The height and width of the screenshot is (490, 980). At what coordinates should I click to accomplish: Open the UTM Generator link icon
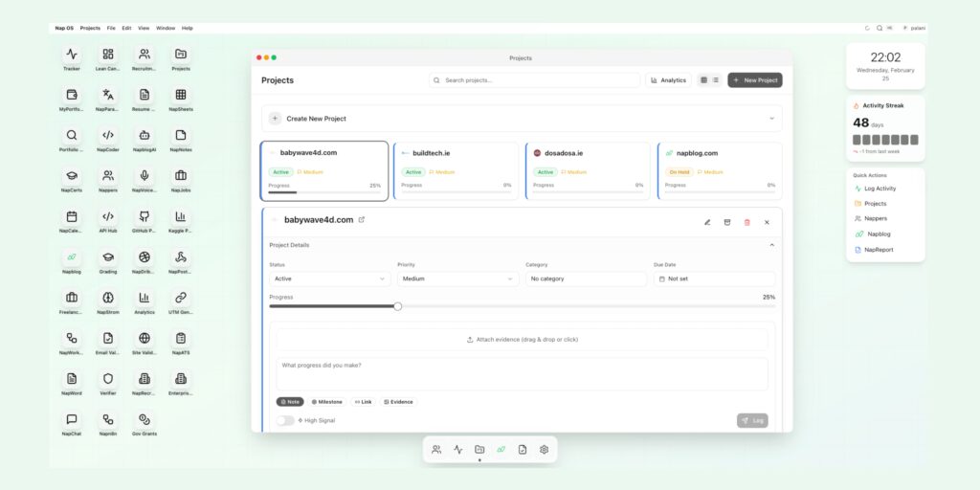point(181,298)
